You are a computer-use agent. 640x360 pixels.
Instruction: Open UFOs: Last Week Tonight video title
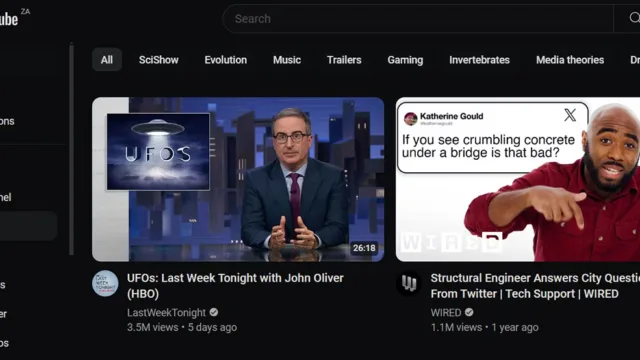click(x=235, y=286)
